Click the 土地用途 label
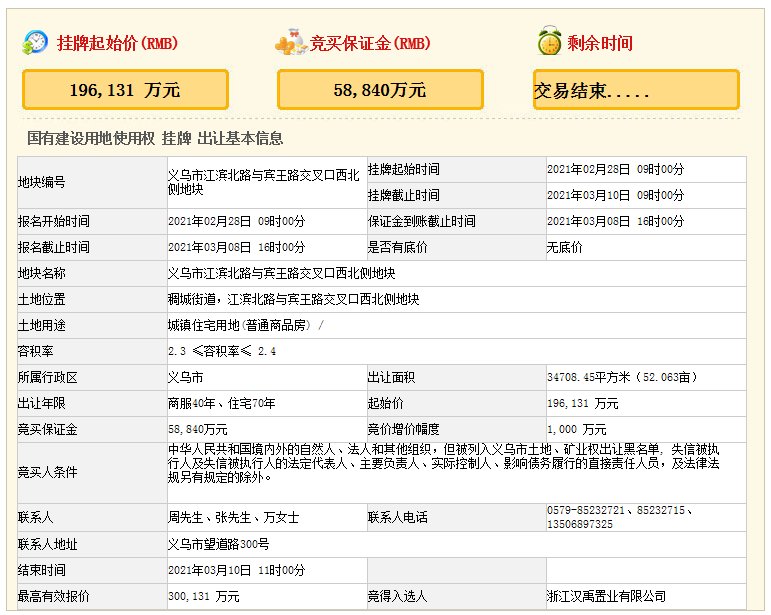The height and width of the screenshot is (615, 771). 41,325
